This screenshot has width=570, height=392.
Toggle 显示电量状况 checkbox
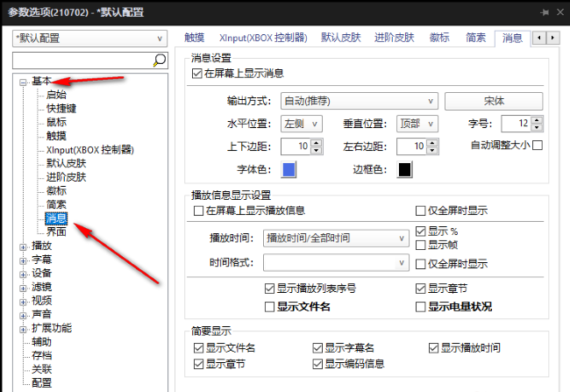coord(420,307)
